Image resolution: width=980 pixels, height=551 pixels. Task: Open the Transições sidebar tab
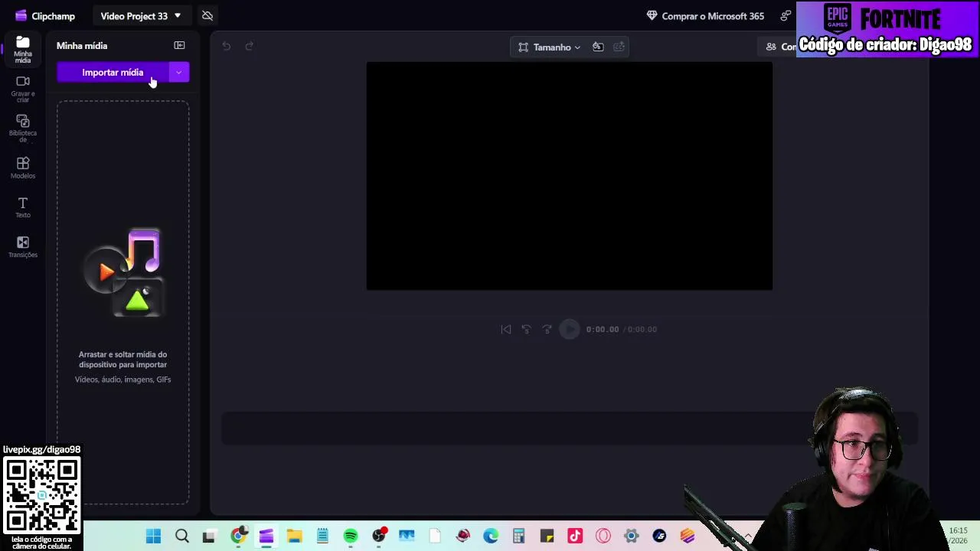tap(22, 247)
